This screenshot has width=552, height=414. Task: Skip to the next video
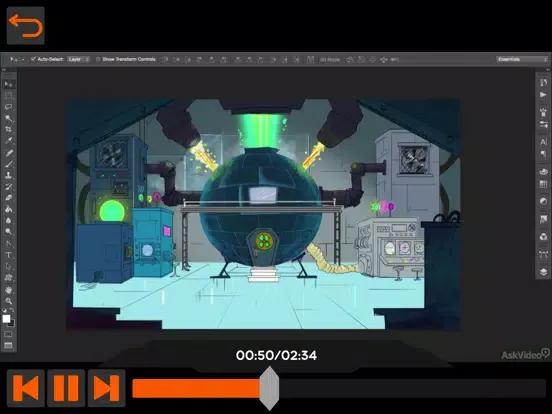click(x=107, y=388)
